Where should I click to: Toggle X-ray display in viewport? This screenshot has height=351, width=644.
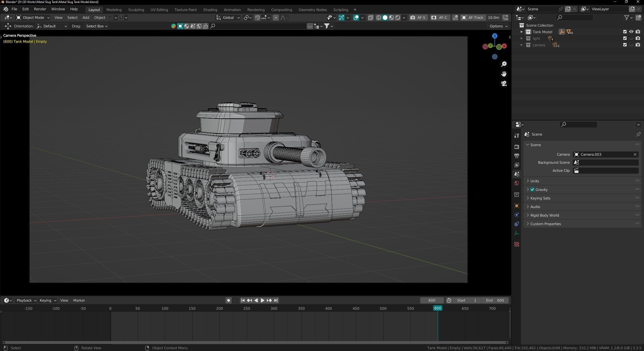(x=370, y=18)
